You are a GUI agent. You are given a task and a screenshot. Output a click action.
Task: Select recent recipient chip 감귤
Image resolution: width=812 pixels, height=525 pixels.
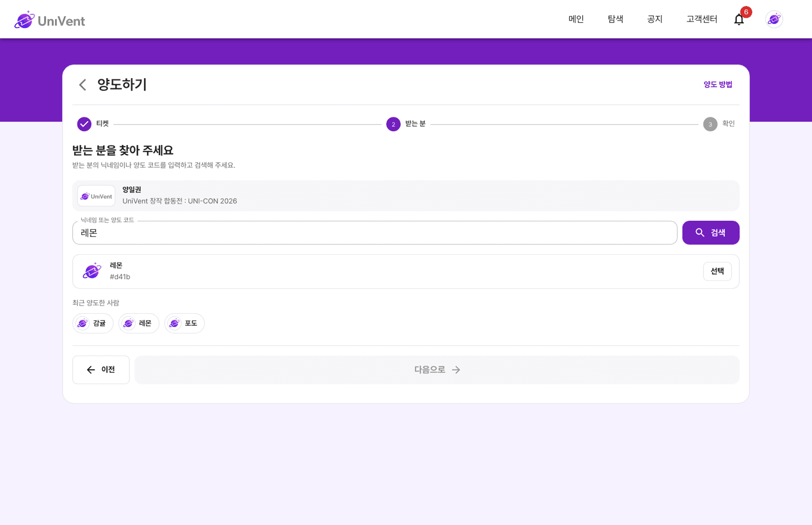click(x=93, y=323)
